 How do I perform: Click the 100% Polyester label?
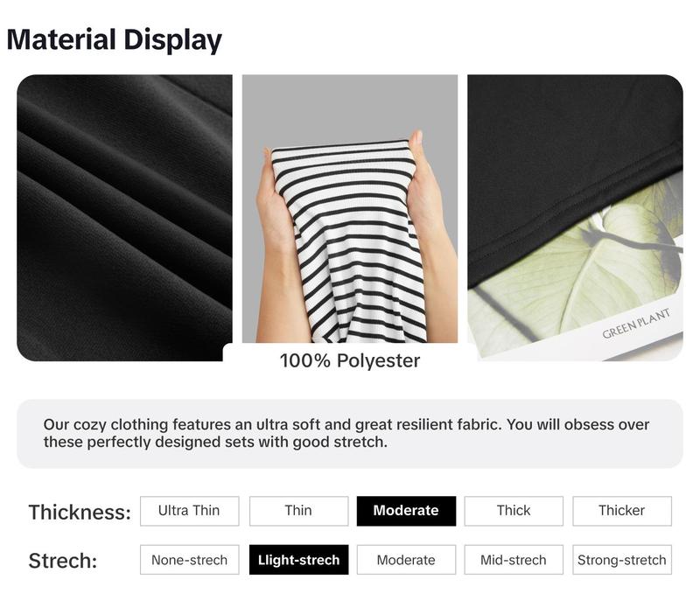pyautogui.click(x=349, y=360)
